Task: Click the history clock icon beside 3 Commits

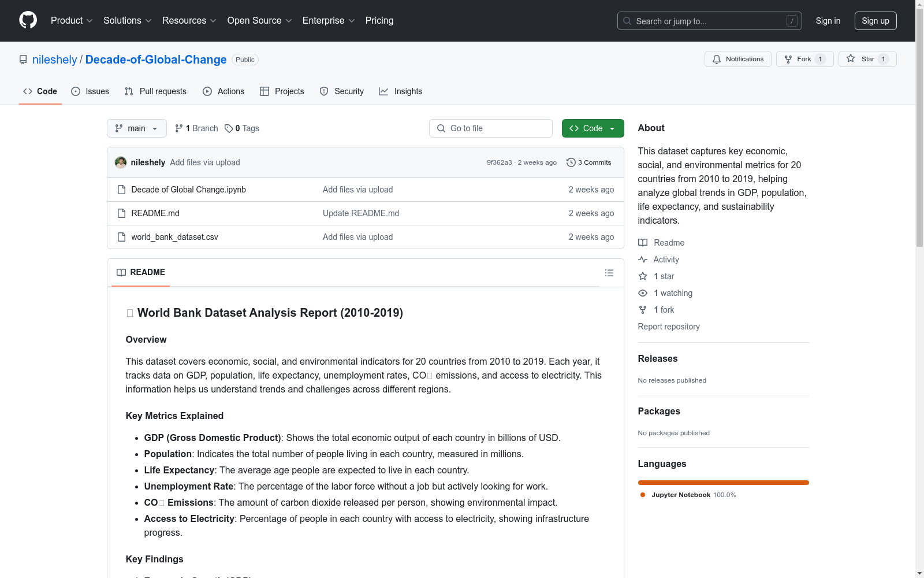Action: click(571, 162)
